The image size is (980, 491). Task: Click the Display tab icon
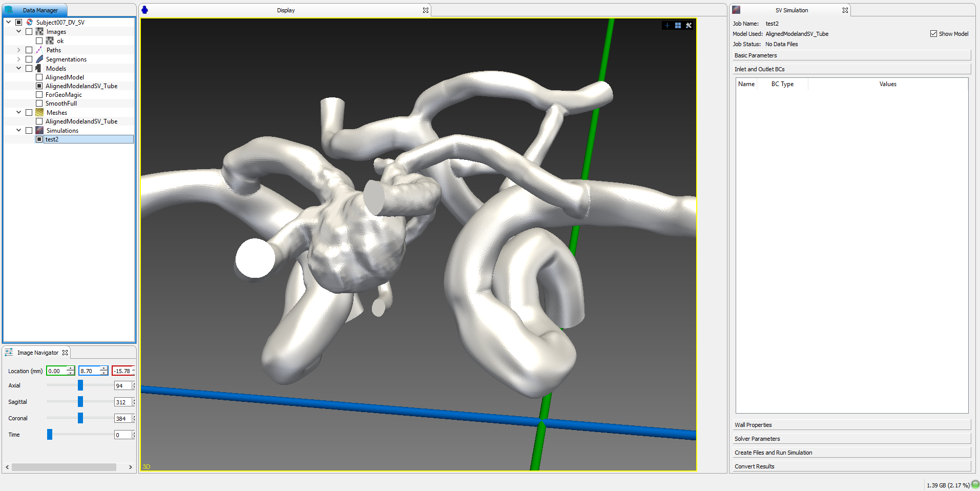click(x=144, y=10)
